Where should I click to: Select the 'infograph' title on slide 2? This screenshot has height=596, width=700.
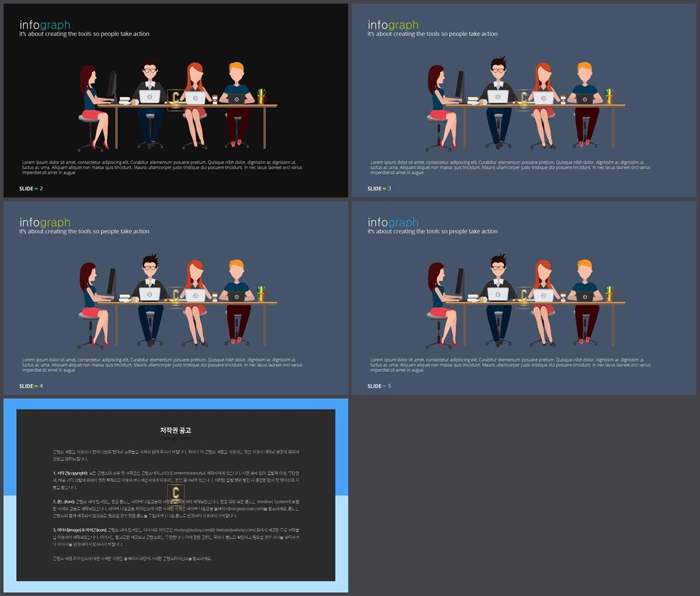coord(45,25)
